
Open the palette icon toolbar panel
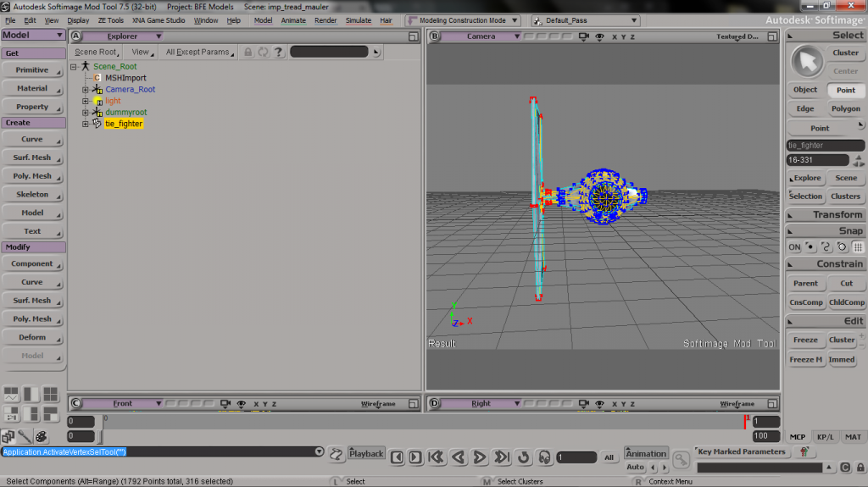pos(41,437)
